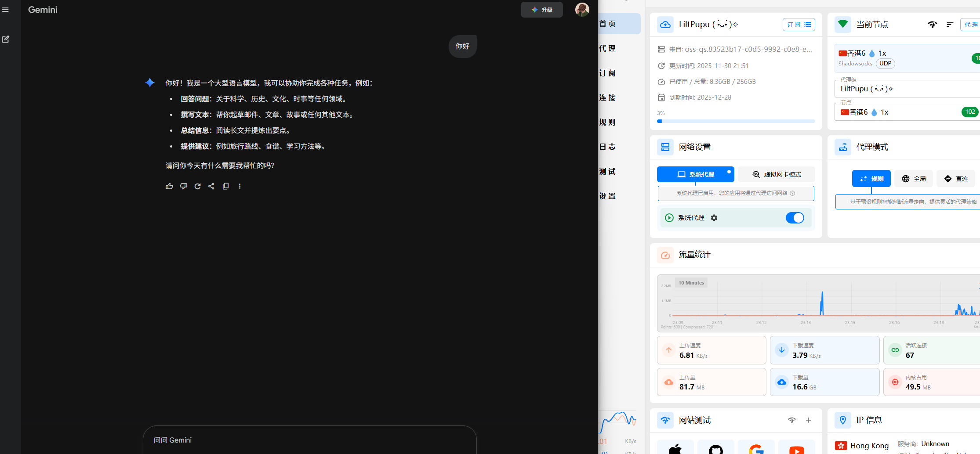Click thumbs down on Gemini response
This screenshot has height=454, width=980.
[184, 186]
